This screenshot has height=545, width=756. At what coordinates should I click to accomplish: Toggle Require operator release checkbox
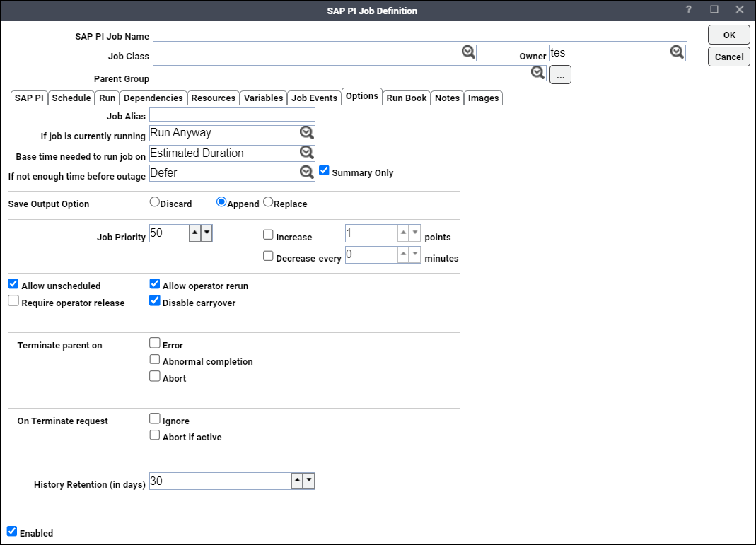coord(13,300)
